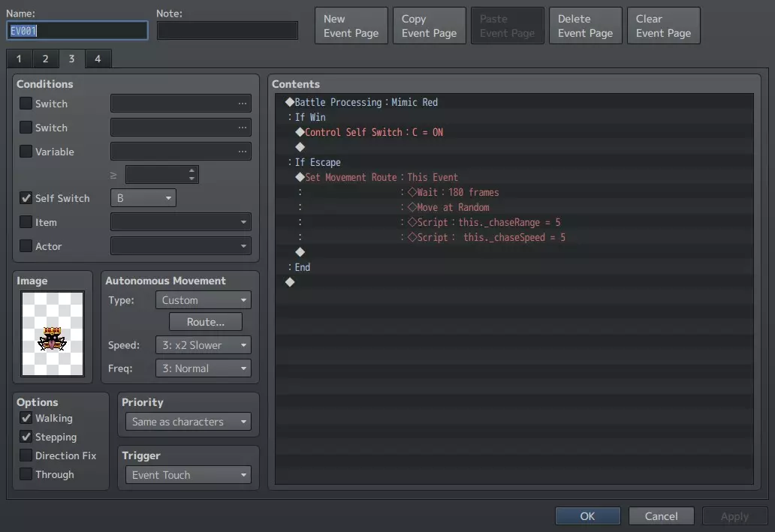This screenshot has width=775, height=532.
Task: Open the Variable condition ellipsis selector
Action: point(242,152)
